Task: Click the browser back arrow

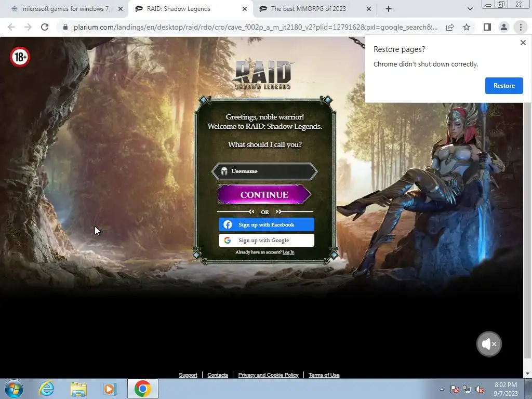Action: [11, 27]
